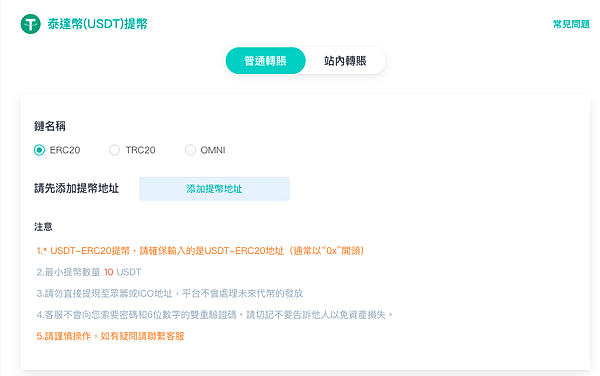Click note 5 請謹慎操作 warning text

pos(110,336)
